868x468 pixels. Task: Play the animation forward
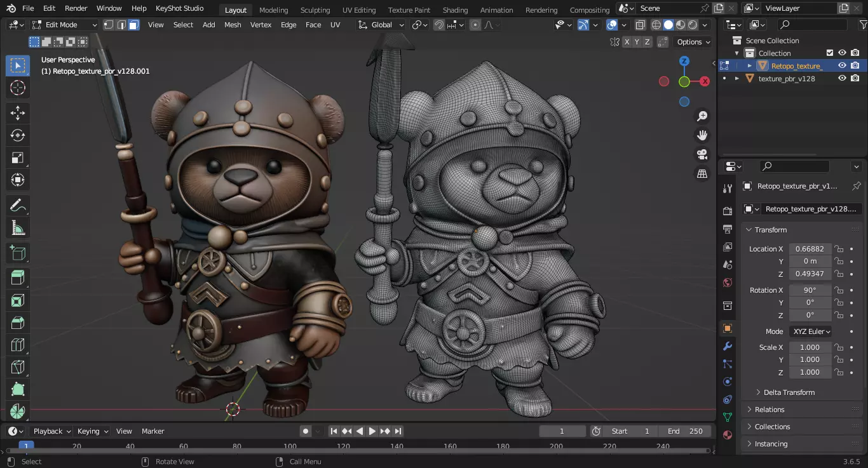click(x=372, y=431)
